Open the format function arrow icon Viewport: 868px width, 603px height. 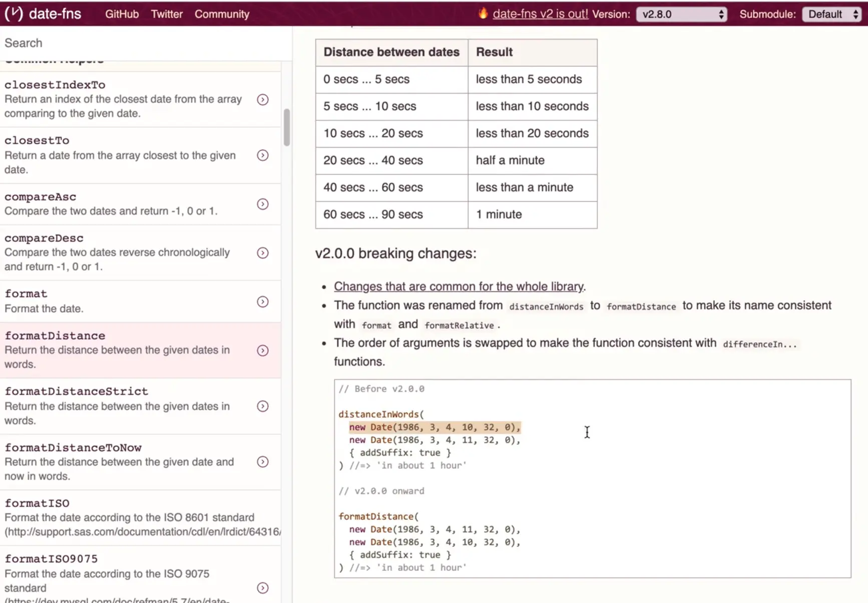[262, 301]
